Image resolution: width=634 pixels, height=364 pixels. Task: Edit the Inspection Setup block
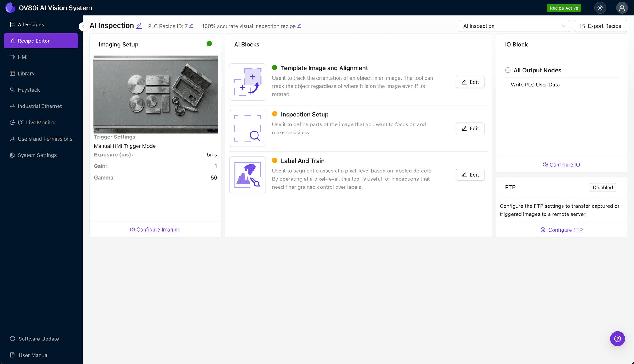(470, 128)
